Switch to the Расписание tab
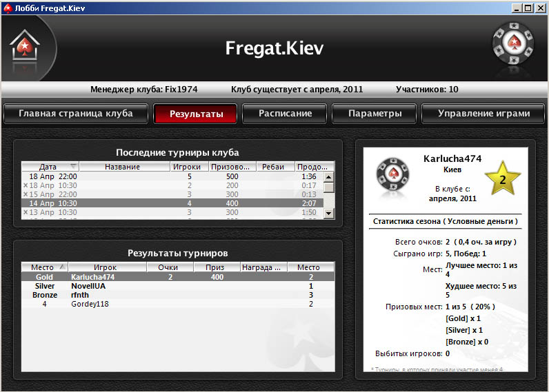The image size is (549, 392). pos(285,114)
